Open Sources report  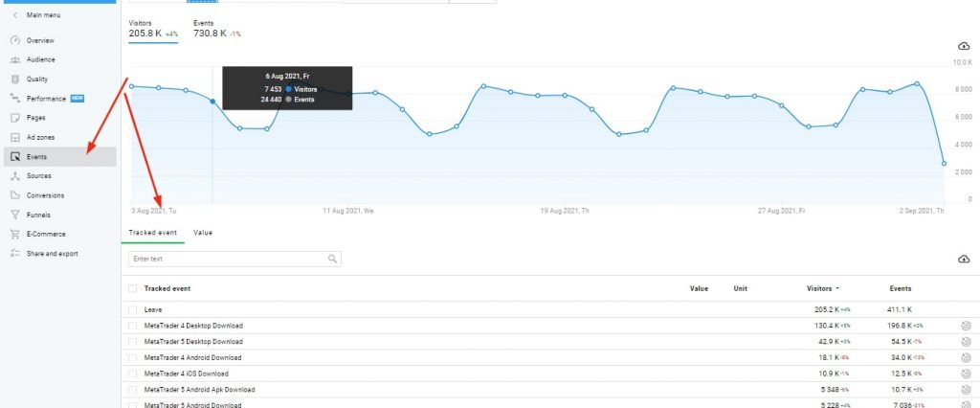click(x=38, y=176)
